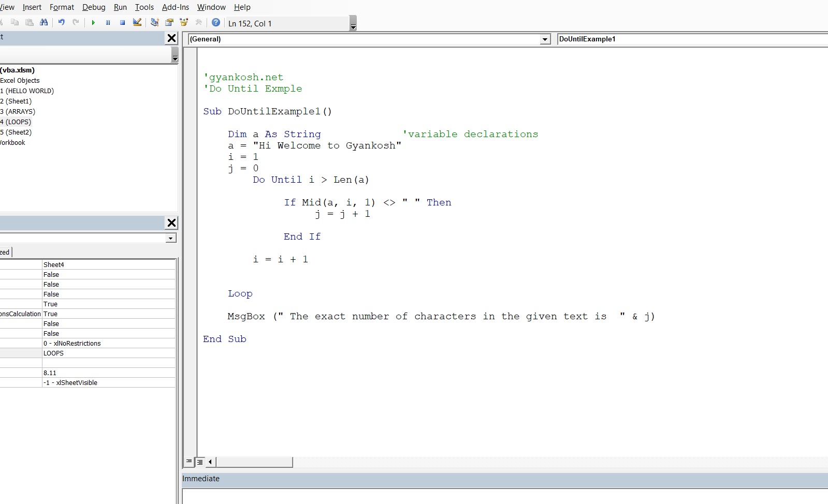
Task: Select the Excel Objects folder
Action: tap(20, 81)
